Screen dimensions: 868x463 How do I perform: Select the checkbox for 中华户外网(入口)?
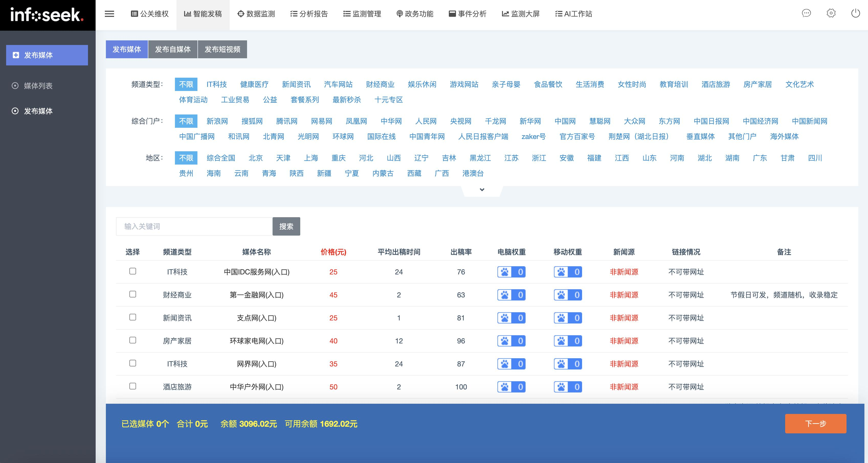132,387
